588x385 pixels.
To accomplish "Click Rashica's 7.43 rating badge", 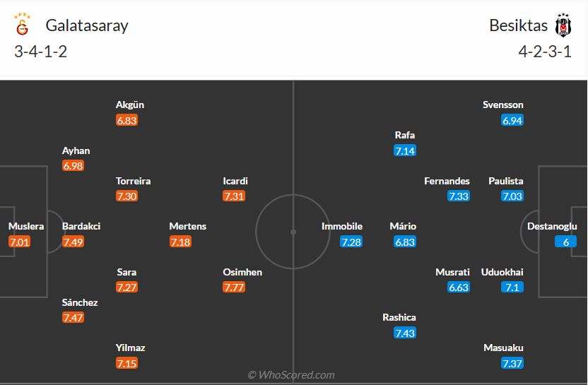I will (405, 333).
